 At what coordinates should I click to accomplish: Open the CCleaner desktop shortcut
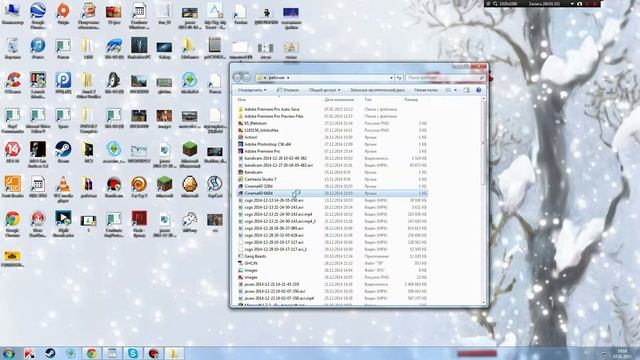click(12, 83)
